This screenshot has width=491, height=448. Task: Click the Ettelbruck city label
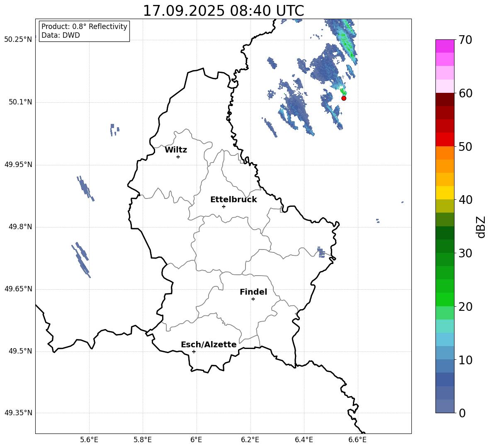pyautogui.click(x=233, y=200)
